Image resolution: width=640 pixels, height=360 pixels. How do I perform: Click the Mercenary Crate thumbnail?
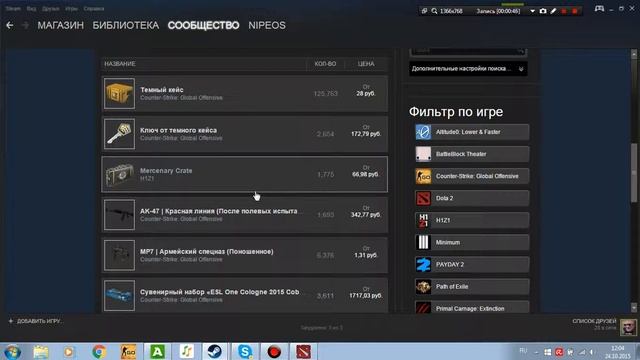click(119, 174)
